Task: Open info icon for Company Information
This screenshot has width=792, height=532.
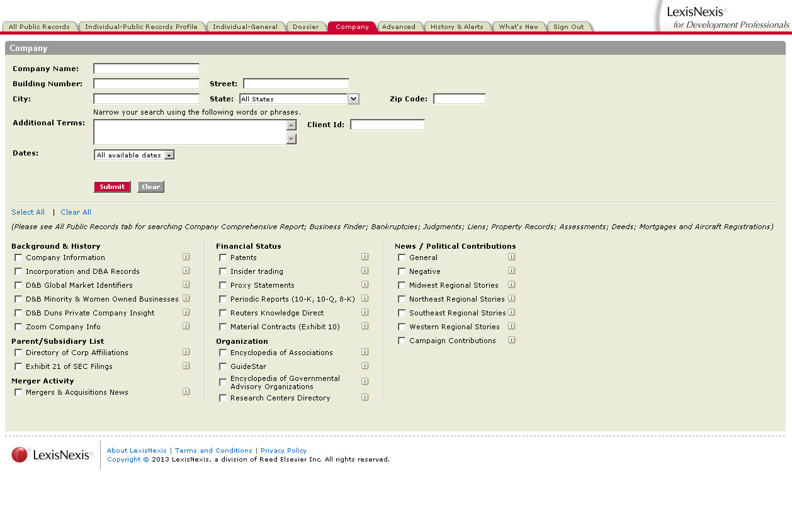Action: click(x=186, y=257)
